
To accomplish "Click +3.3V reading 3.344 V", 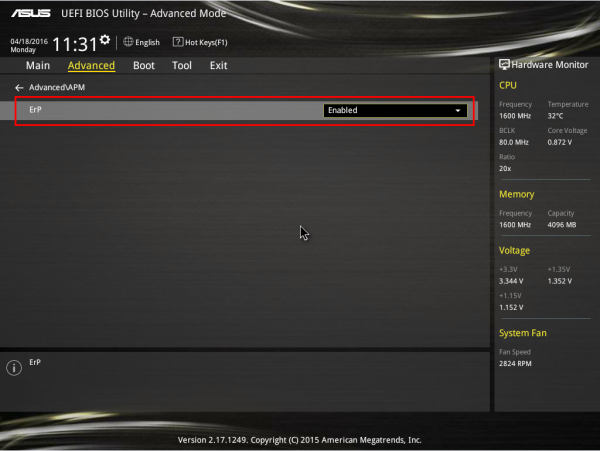I will click(511, 281).
